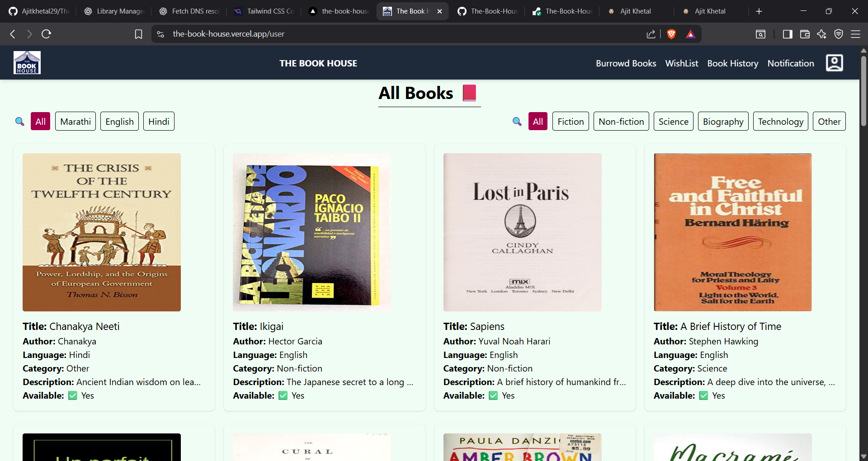868x461 pixels.
Task: Open Brave VPN icon
Action: click(839, 34)
